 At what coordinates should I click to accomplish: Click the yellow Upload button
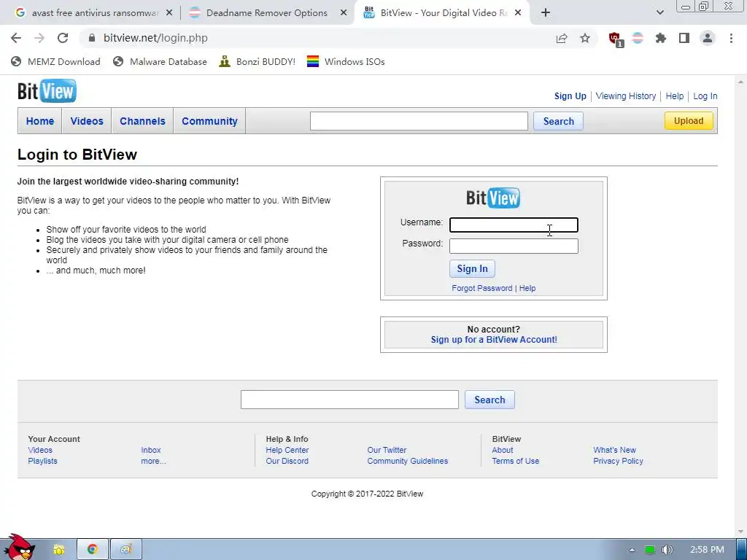[689, 121]
